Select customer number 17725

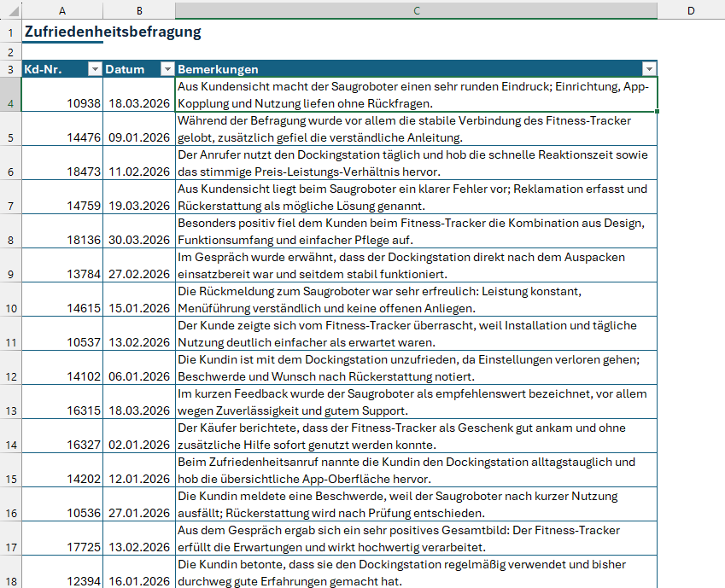[62, 539]
